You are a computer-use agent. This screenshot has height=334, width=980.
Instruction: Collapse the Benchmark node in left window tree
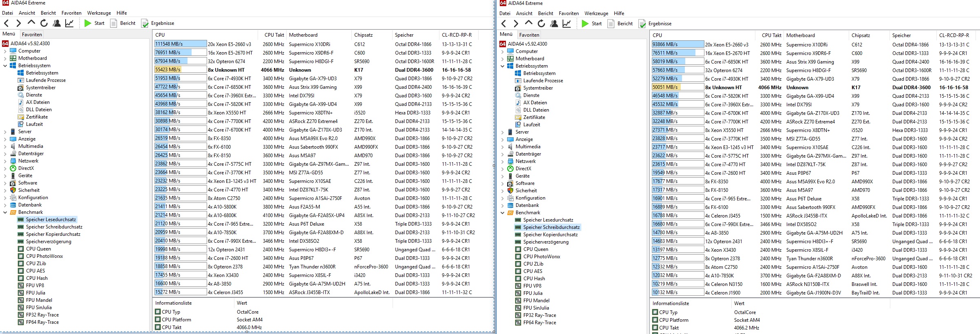pyautogui.click(x=5, y=213)
